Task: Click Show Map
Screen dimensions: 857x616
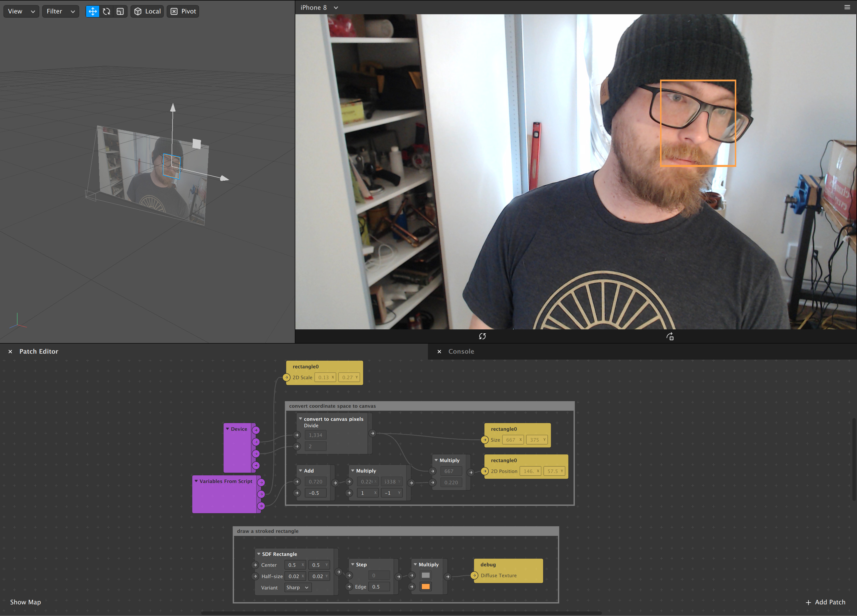Action: [x=25, y=602]
